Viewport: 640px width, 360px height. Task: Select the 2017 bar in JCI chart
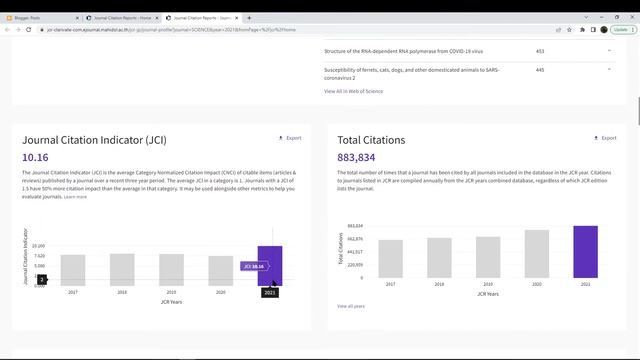(x=73, y=270)
